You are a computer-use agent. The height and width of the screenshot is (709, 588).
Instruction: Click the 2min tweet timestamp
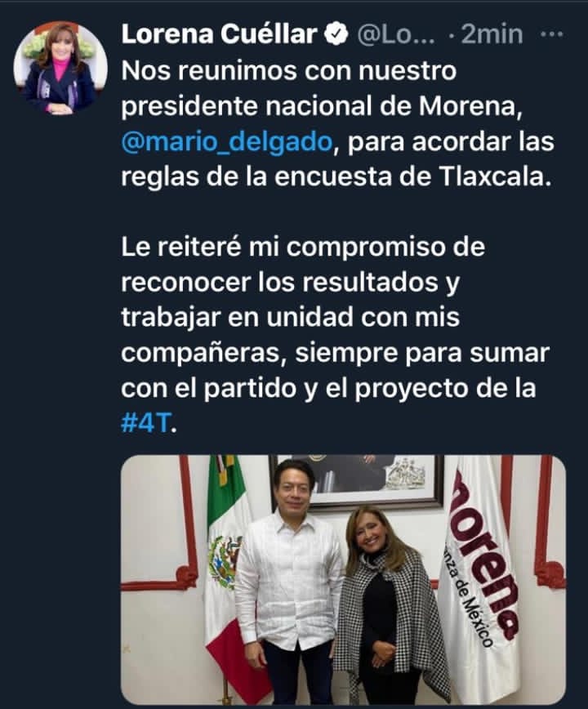coord(492,34)
